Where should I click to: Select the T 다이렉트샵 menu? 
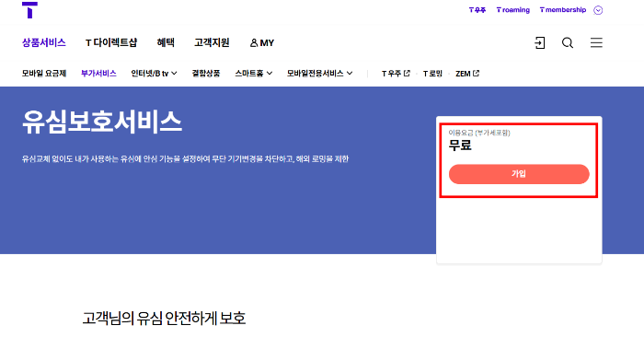tap(111, 42)
